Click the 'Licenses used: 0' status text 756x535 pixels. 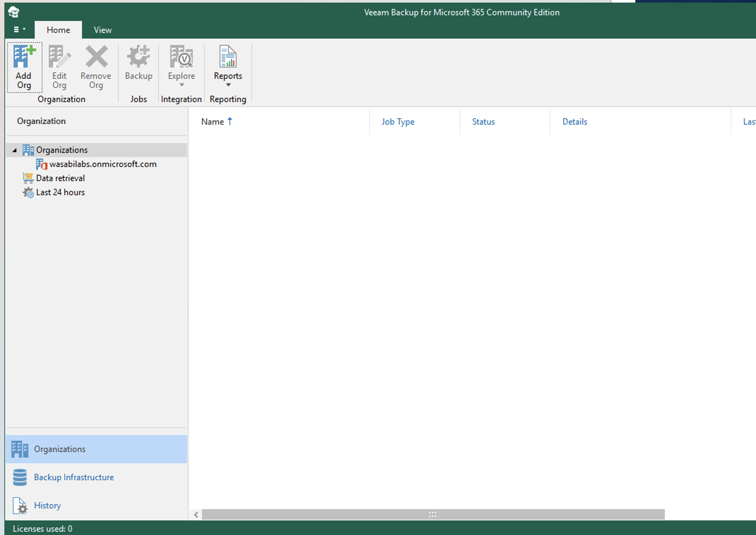(x=43, y=529)
